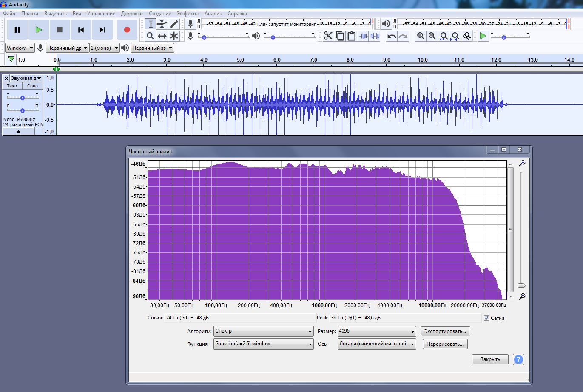Select the Draw pencil tool
The image size is (583, 392).
point(174,24)
